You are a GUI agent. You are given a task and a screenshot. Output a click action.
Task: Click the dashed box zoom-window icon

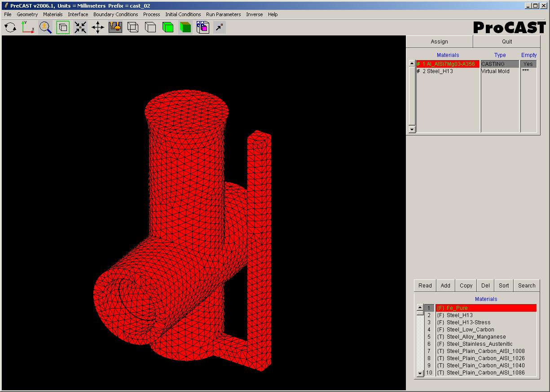point(63,28)
